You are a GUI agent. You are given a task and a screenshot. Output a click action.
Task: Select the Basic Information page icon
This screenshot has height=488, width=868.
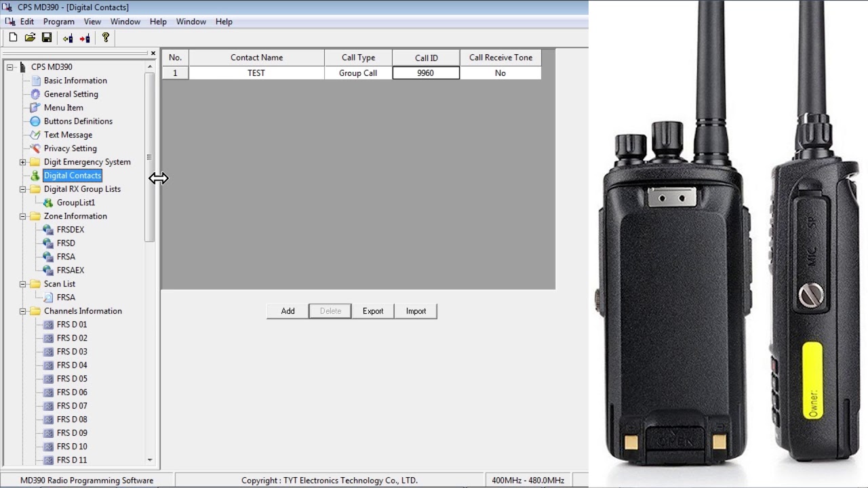tap(35, 81)
